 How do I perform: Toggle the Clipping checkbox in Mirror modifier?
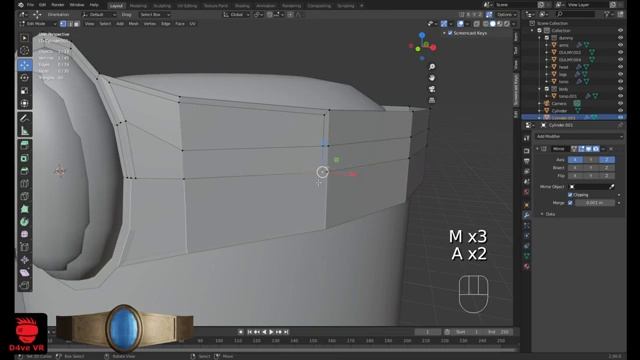570,195
